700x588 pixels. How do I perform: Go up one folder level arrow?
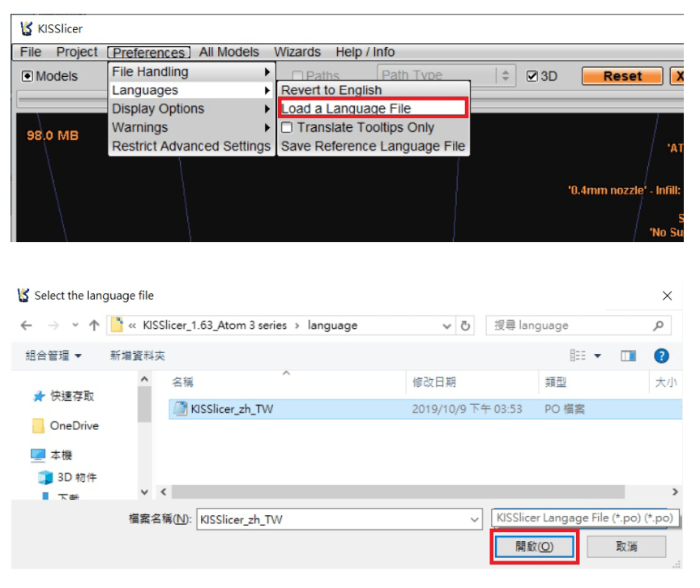pyautogui.click(x=94, y=326)
